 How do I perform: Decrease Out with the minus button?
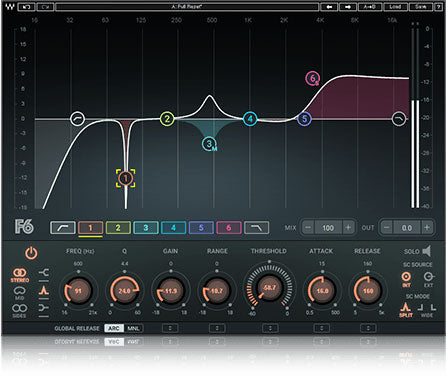[x=387, y=228]
